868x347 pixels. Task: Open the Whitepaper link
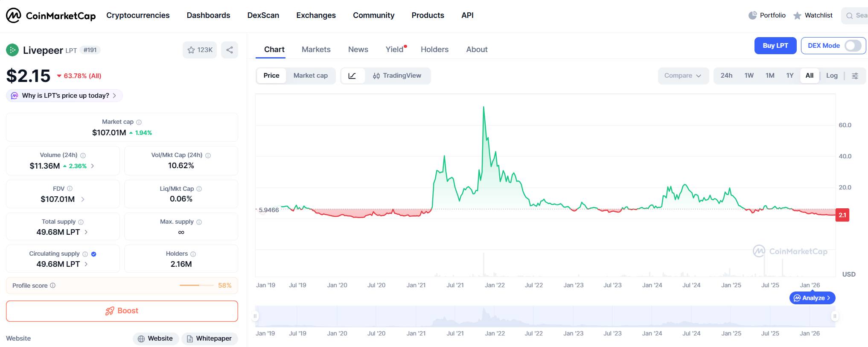click(x=210, y=338)
